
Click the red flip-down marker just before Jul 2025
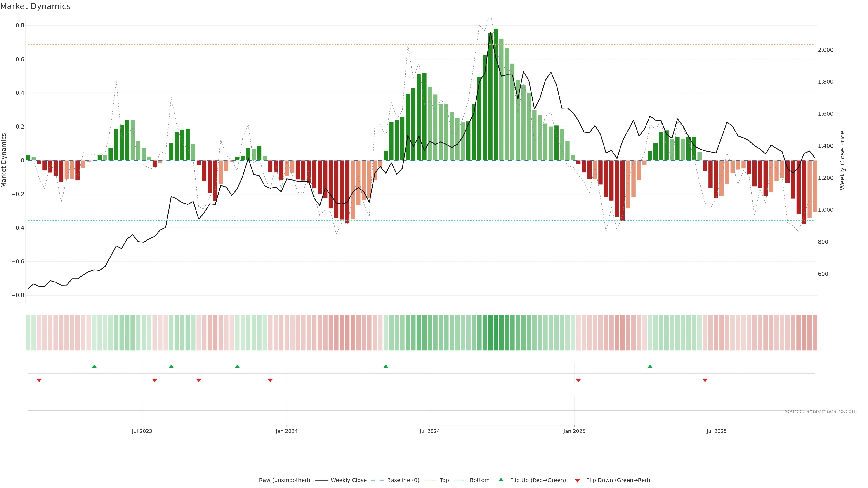point(705,380)
